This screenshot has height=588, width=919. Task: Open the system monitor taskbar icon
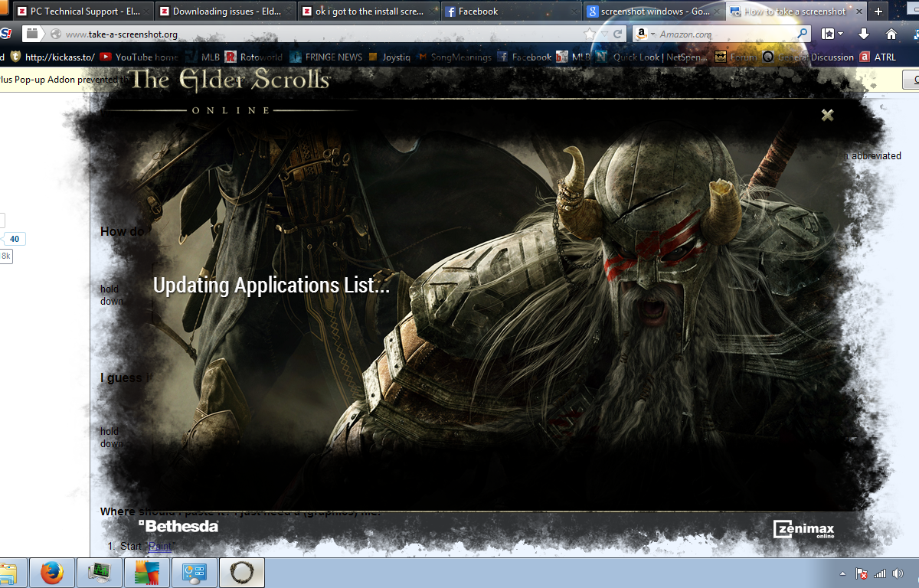point(99,573)
